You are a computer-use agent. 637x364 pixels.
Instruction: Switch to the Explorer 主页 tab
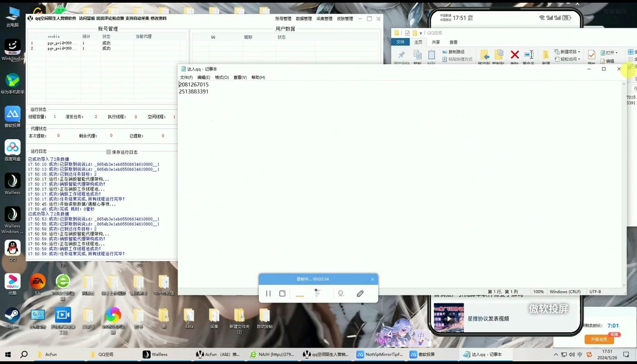tap(418, 42)
